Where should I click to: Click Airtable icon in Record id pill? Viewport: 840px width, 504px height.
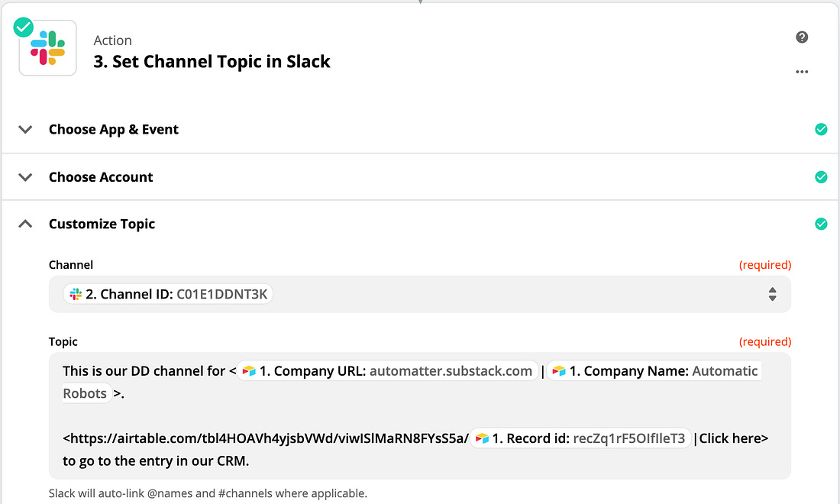[482, 438]
